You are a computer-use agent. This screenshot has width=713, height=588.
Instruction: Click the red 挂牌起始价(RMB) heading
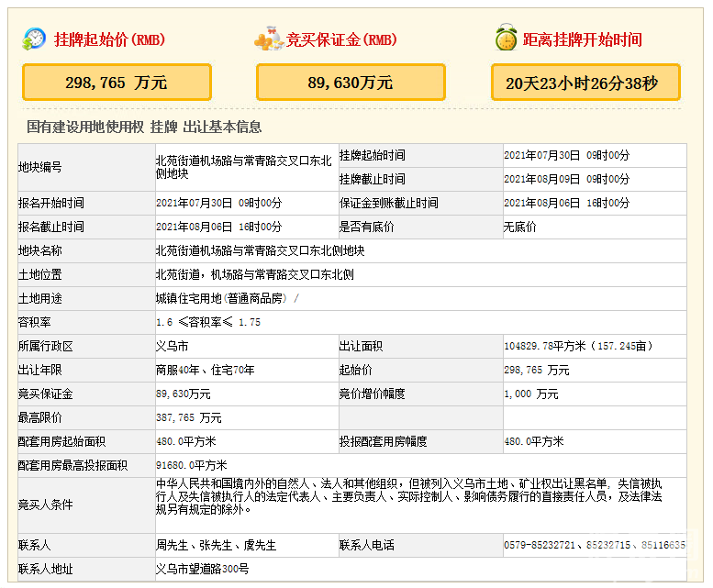109,40
